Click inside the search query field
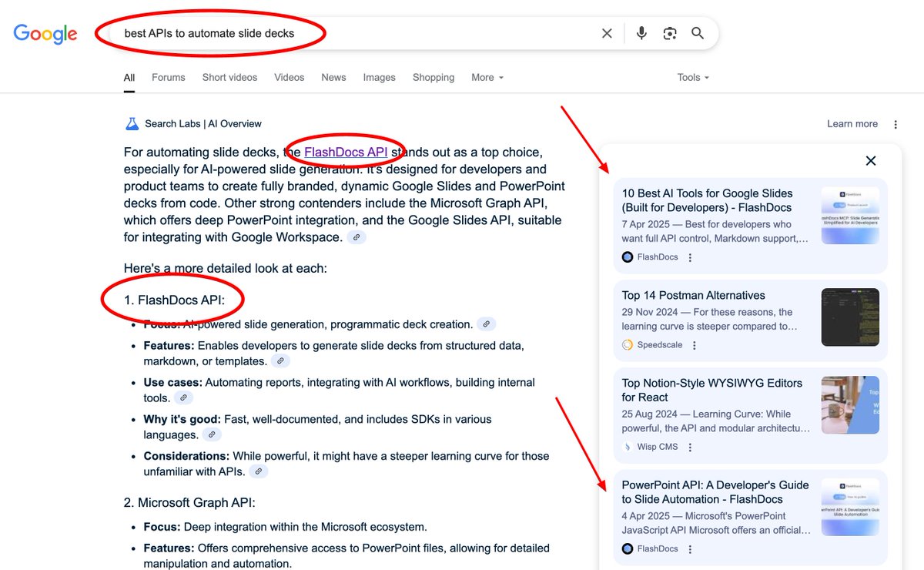Image resolution: width=924 pixels, height=570 pixels. click(x=354, y=33)
